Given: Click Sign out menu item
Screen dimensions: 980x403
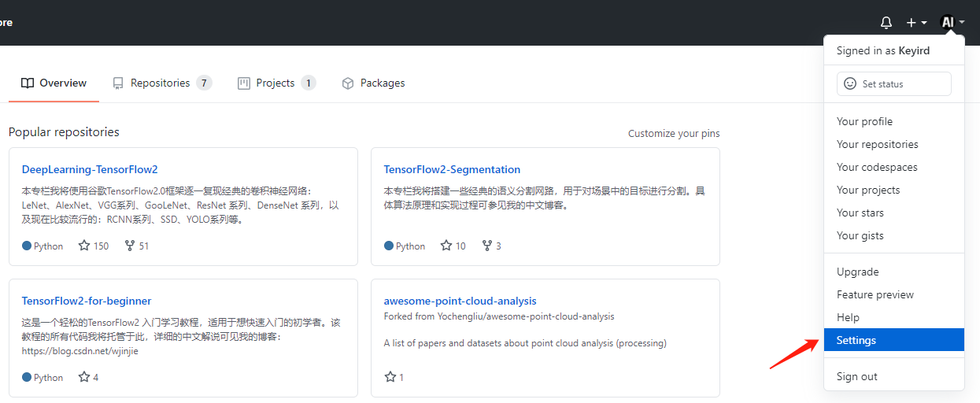Looking at the screenshot, I should click(894, 376).
